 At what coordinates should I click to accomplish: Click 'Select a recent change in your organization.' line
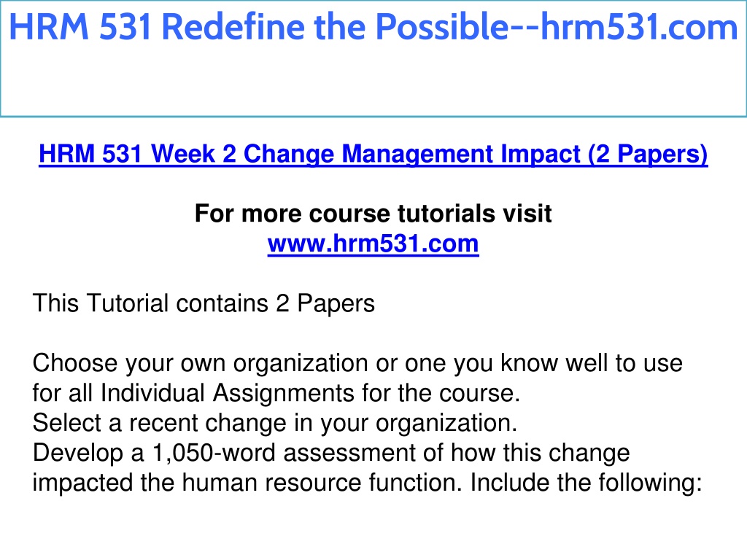click(275, 423)
